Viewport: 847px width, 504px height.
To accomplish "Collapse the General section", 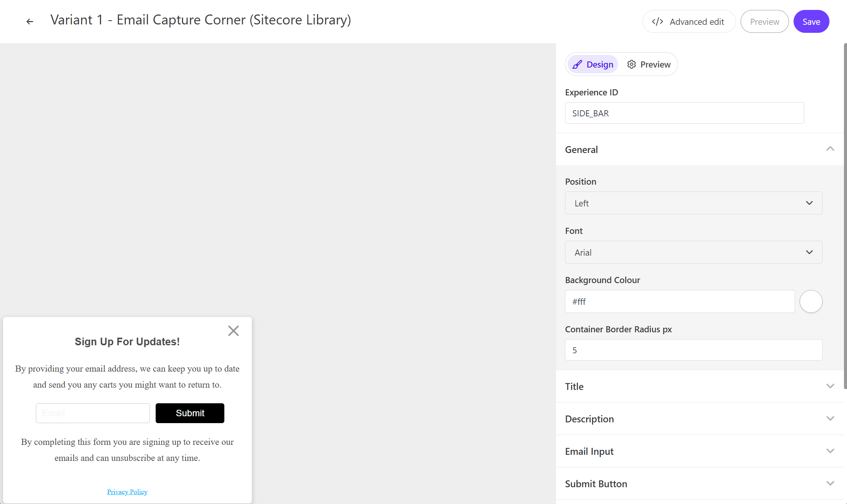I will tap(830, 149).
